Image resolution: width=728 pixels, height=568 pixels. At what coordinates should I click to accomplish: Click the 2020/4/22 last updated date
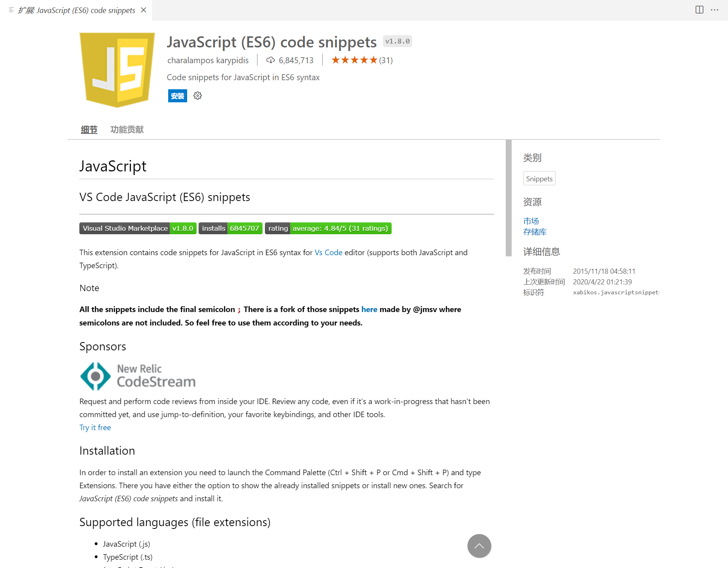coord(602,282)
